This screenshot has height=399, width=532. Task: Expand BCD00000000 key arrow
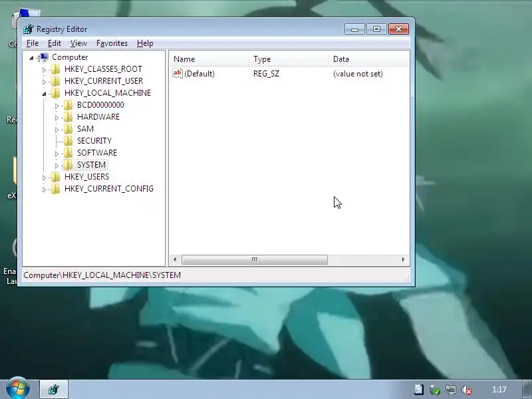pyautogui.click(x=57, y=106)
